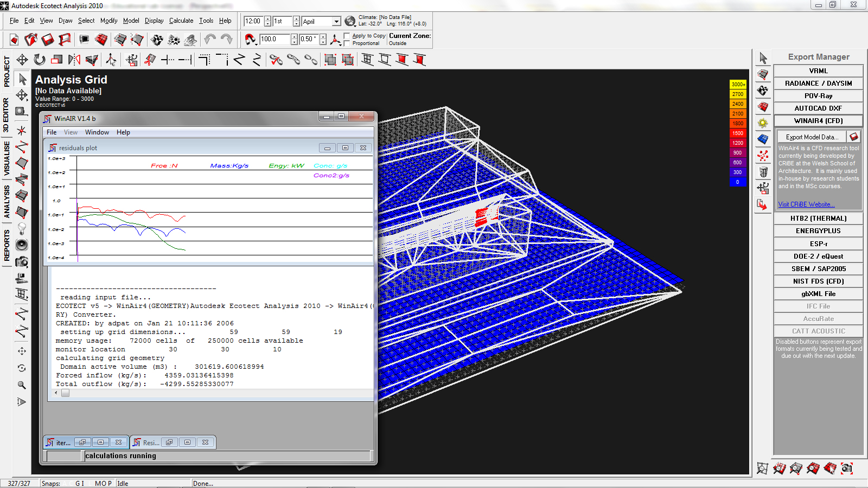Select the camera tool in left toolbar
The image size is (868, 488).
click(x=22, y=262)
